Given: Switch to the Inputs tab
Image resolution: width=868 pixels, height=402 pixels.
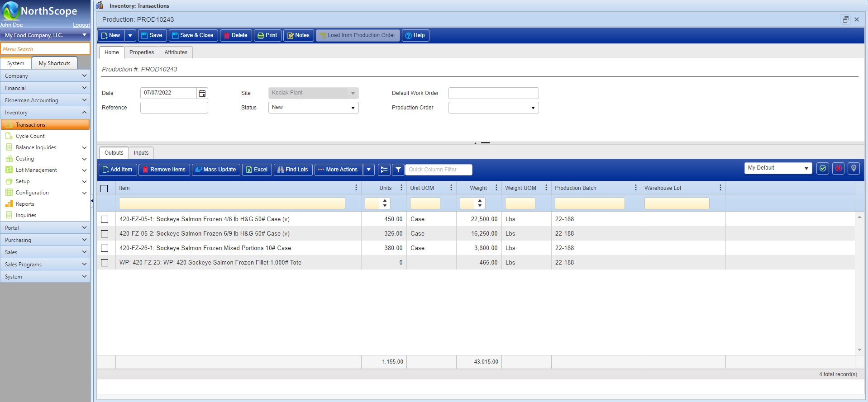Looking at the screenshot, I should [x=141, y=153].
